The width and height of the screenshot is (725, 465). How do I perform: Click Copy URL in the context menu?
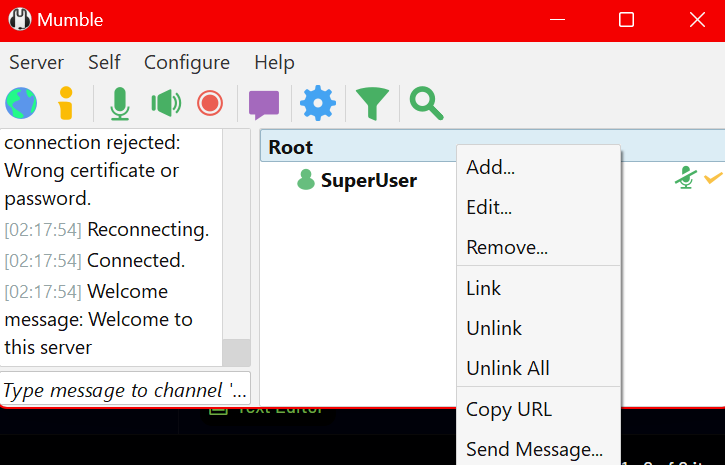coord(509,409)
